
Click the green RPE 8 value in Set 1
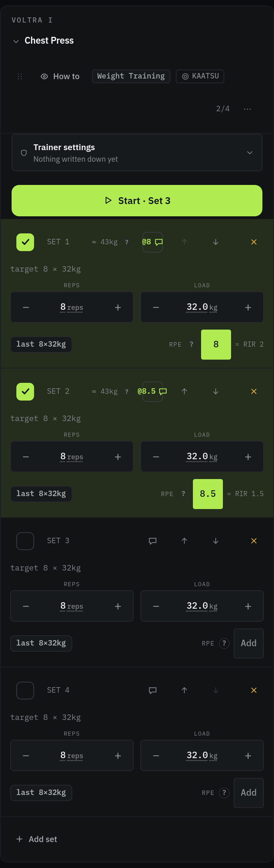(216, 345)
